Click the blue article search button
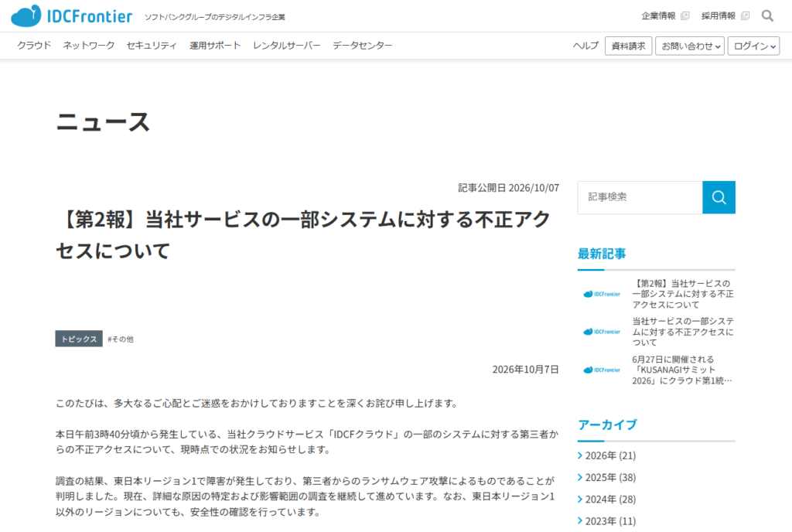This screenshot has width=792, height=532. (719, 197)
